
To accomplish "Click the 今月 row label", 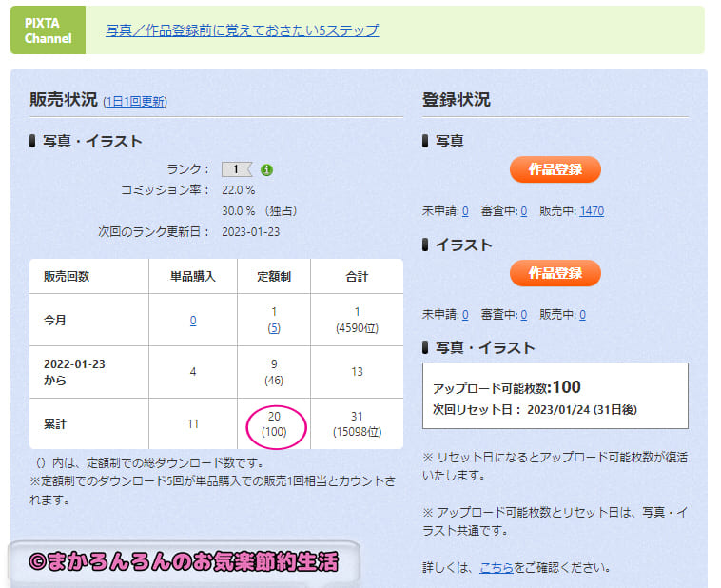I will click(x=55, y=321).
